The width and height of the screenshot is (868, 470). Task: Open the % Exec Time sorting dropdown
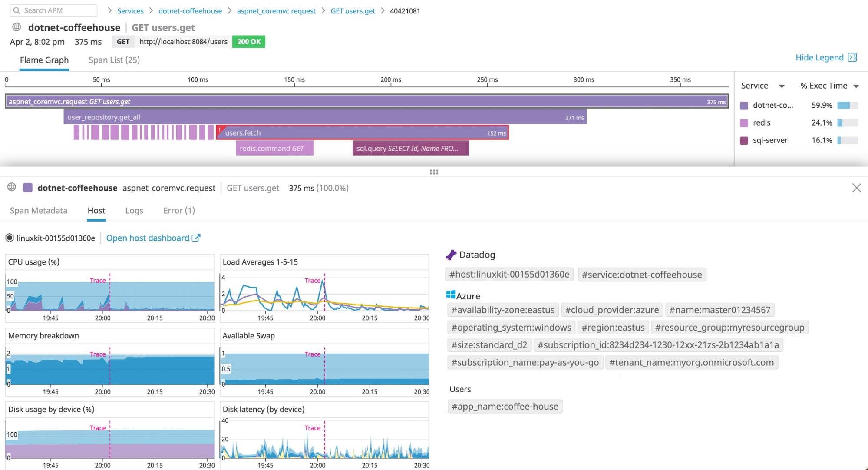click(x=857, y=86)
